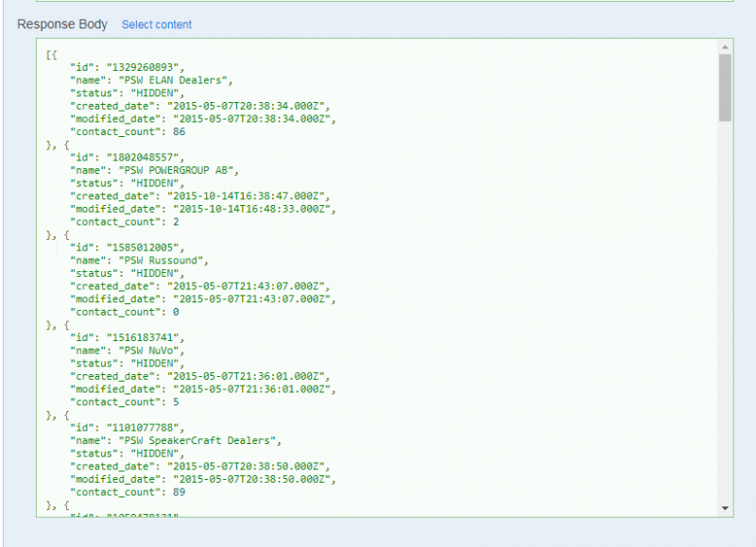Click the contact_count value 2
This screenshot has height=547, width=756.
tap(176, 222)
